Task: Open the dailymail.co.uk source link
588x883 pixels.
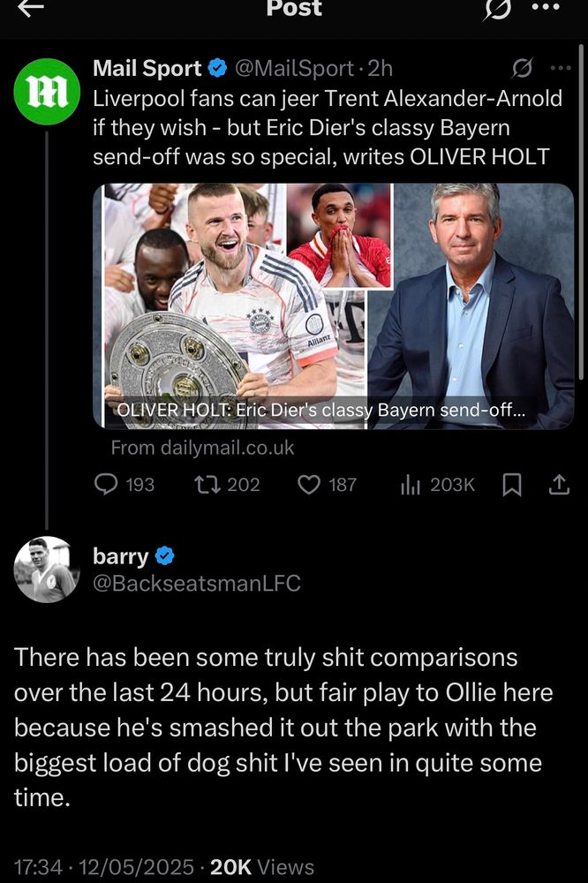Action: [202, 448]
